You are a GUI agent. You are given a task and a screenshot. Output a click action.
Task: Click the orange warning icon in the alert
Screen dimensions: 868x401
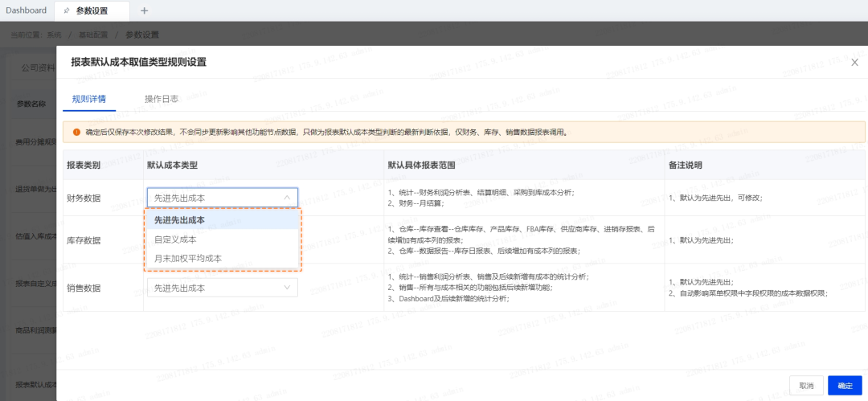coord(76,132)
